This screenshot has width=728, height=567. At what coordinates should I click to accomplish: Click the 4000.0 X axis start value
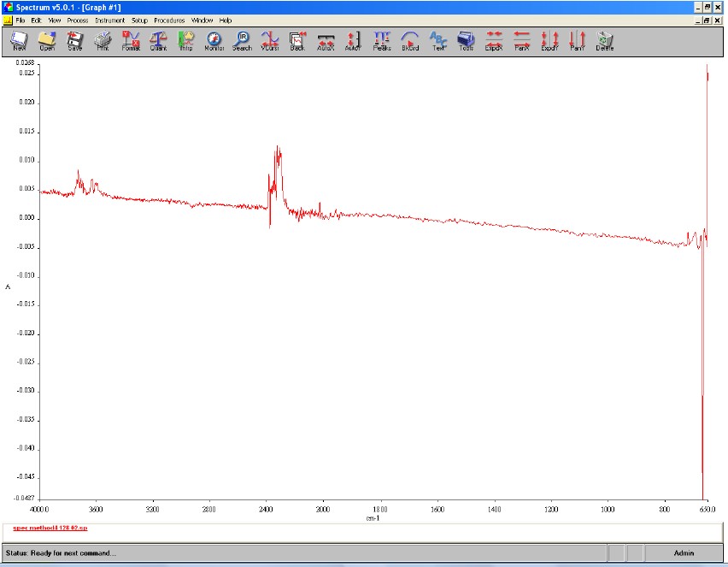[39, 510]
